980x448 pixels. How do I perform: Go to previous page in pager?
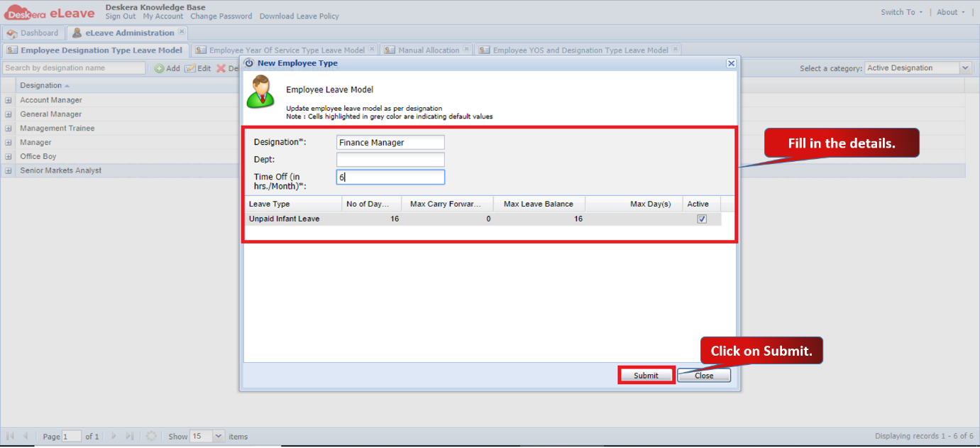coord(26,436)
